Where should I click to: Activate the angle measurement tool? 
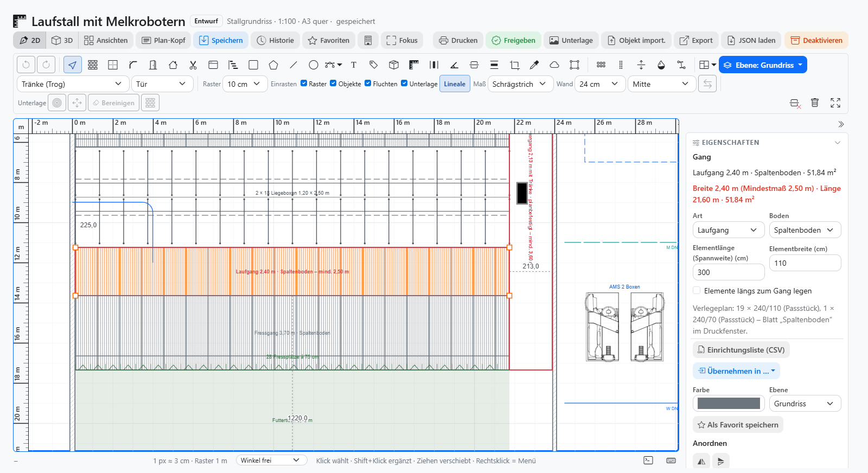coord(454,65)
